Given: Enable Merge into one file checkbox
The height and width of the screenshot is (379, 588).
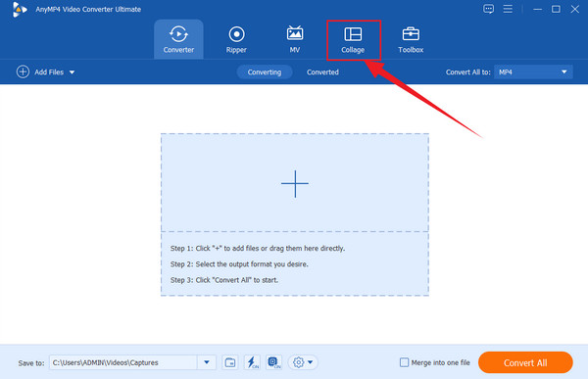Looking at the screenshot, I should 404,362.
